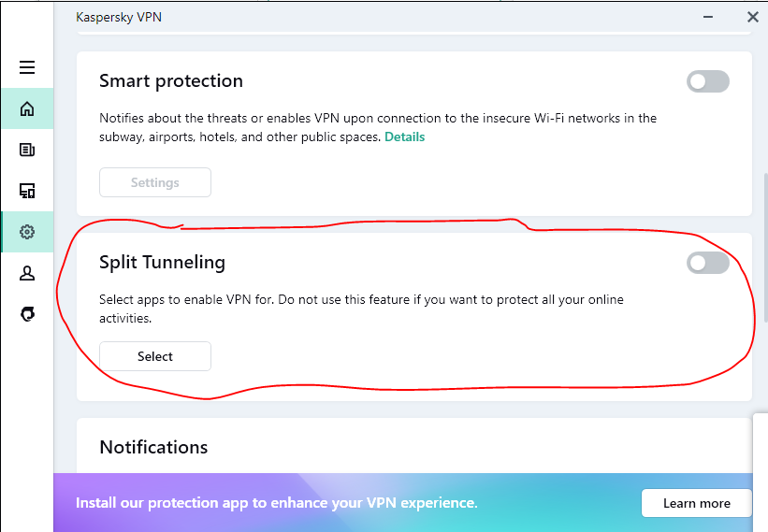Select the Settings gear icon in sidebar
This screenshot has width=768, height=532.
[27, 232]
